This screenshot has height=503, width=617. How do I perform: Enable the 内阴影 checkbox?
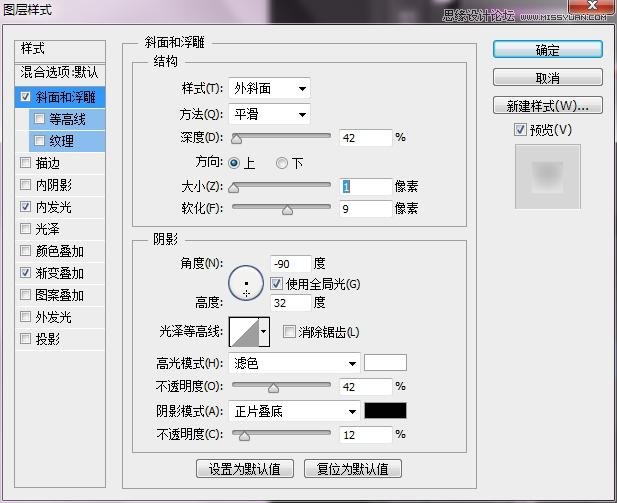pyautogui.click(x=25, y=185)
